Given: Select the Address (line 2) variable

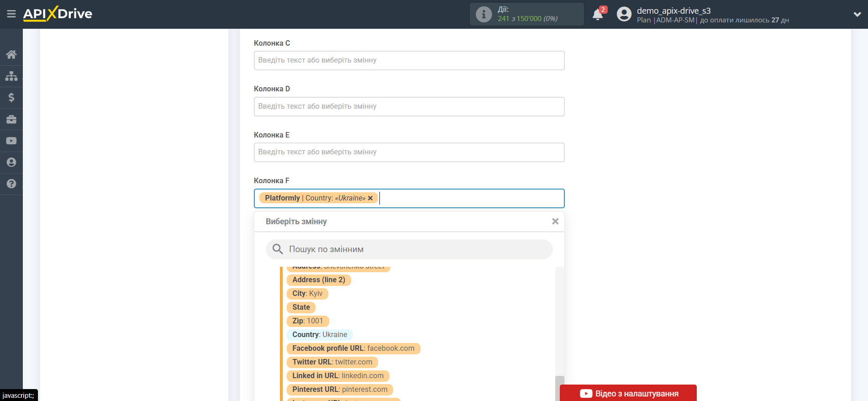Looking at the screenshot, I should pos(319,280).
